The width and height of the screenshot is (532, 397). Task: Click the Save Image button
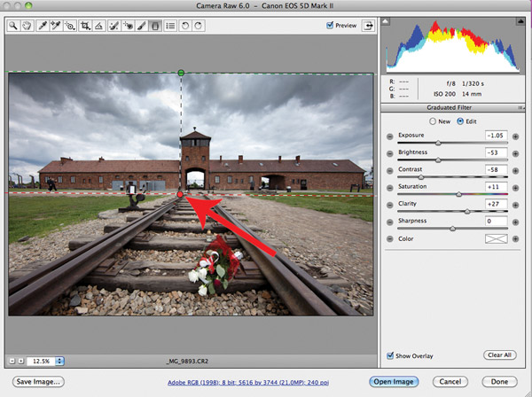point(38,382)
